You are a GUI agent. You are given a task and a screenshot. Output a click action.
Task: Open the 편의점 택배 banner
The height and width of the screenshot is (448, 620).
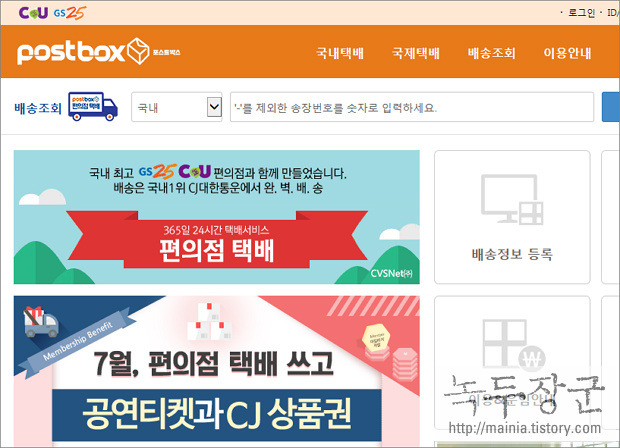coord(217,217)
